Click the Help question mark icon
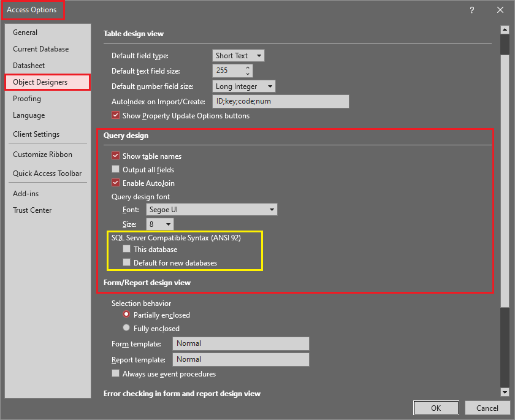 472,10
